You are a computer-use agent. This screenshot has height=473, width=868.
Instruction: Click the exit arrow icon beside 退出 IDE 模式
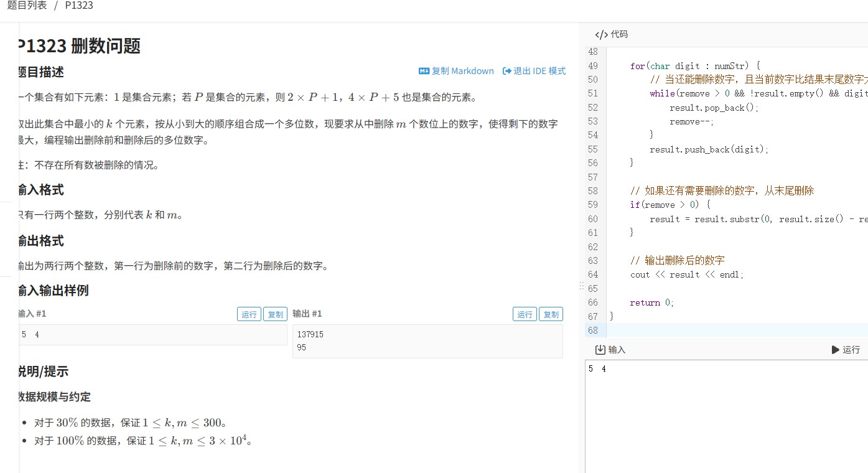[507, 71]
